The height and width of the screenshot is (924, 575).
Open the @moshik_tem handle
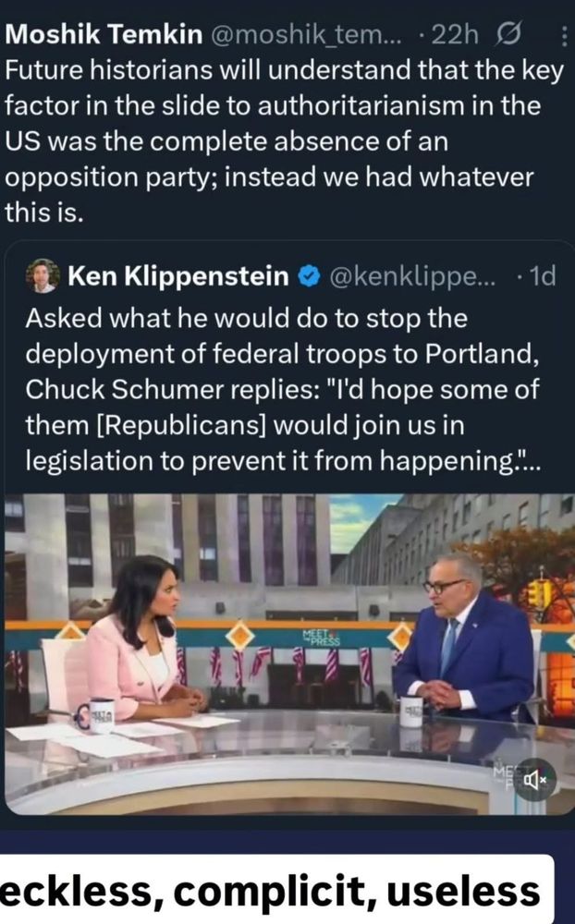pos(304,35)
